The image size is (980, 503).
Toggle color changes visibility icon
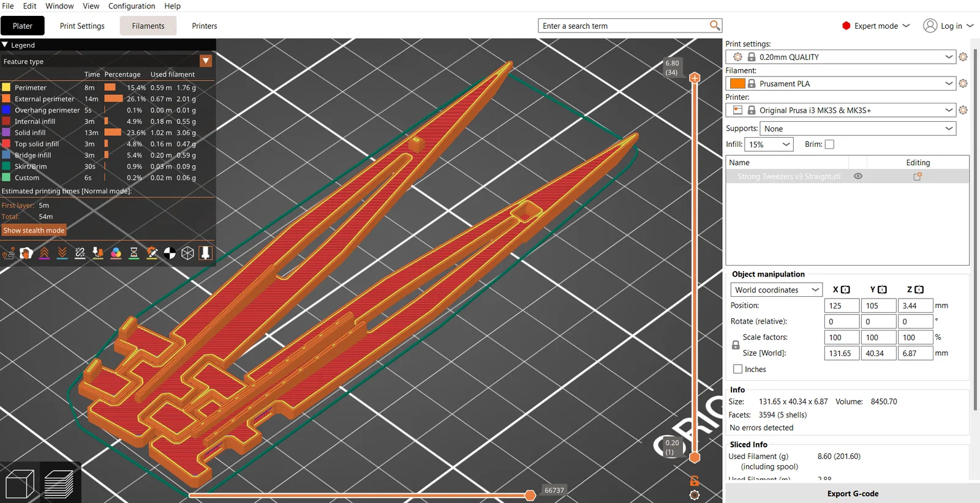(x=116, y=253)
